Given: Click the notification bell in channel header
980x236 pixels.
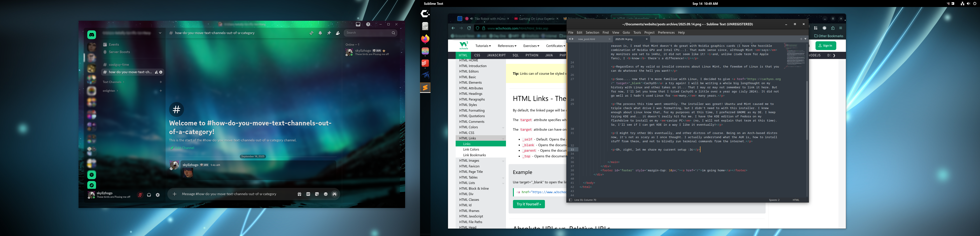Looking at the screenshot, I should point(320,33).
